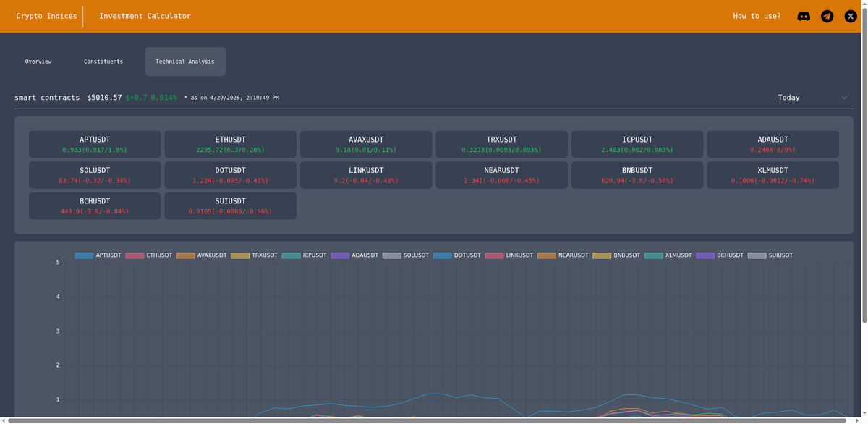This screenshot has height=424, width=868.
Task: Click the ICPUSDT price card
Action: tap(637, 143)
